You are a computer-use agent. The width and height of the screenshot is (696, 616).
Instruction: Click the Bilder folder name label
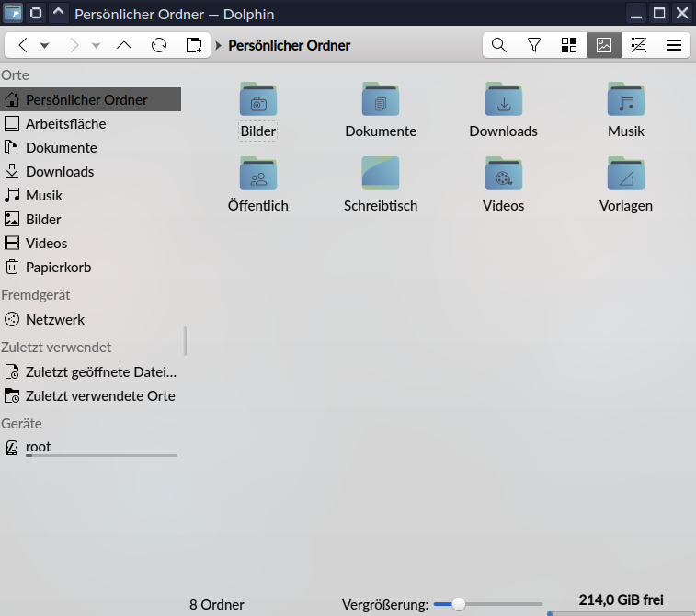pos(257,131)
